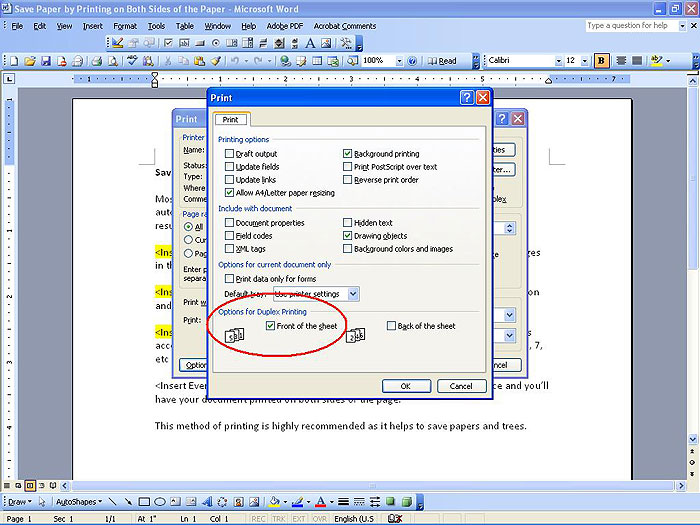
Task: Click the red Font Color 'A' swatch
Action: click(320, 502)
